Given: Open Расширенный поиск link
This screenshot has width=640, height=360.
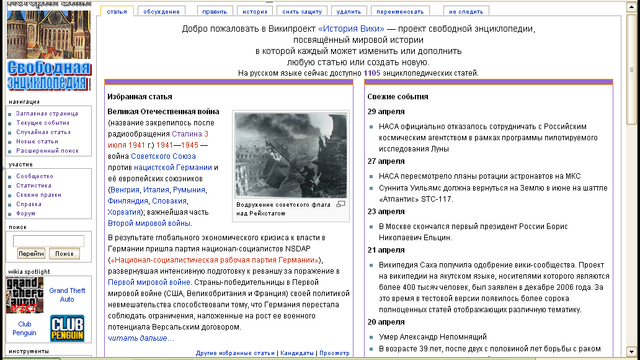Looking at the screenshot, I should [47, 151].
